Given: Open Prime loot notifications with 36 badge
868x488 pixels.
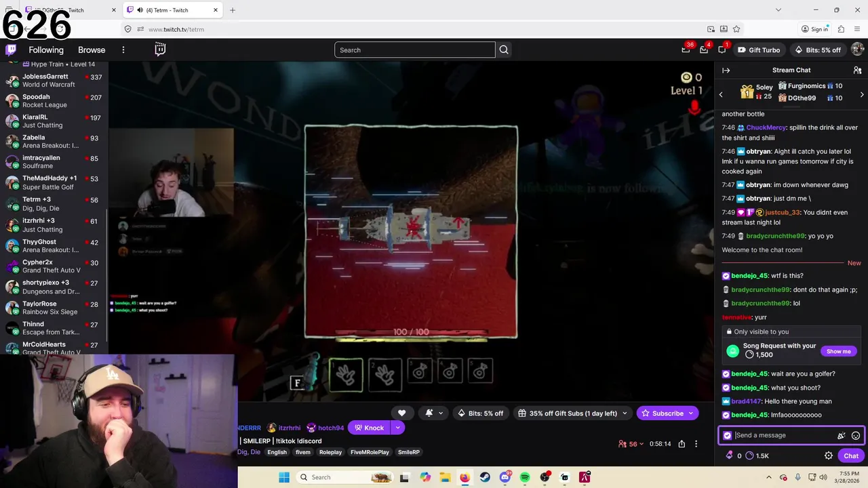Looking at the screenshot, I should pos(686,49).
